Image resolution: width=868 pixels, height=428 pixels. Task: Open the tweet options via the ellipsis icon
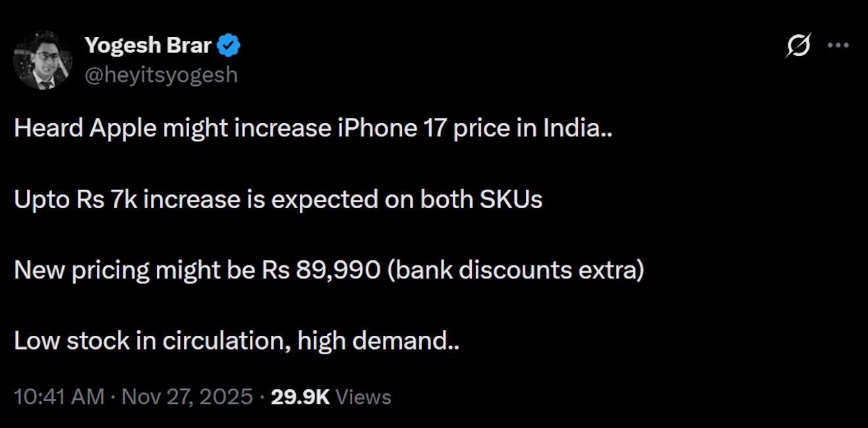(x=839, y=44)
